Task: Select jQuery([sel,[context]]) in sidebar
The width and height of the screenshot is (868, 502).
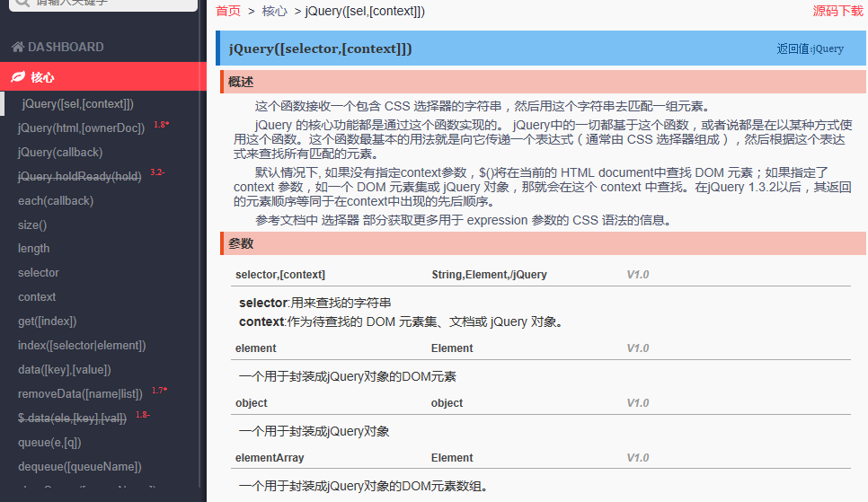Action: click(77, 104)
